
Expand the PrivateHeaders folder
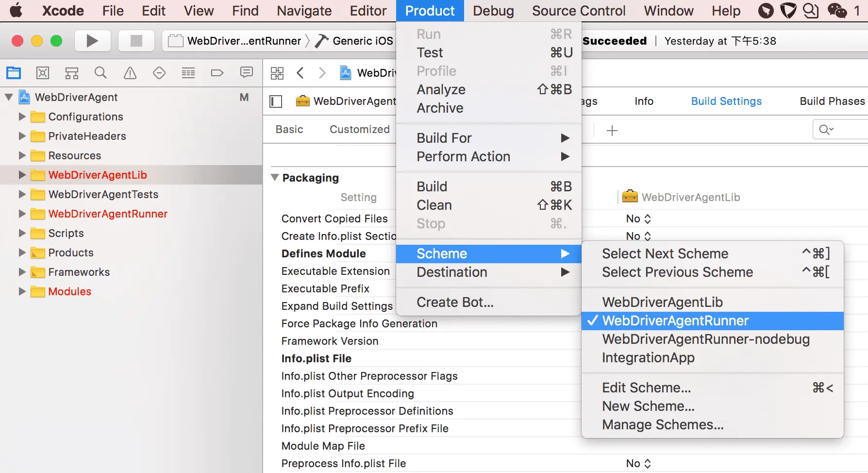22,136
